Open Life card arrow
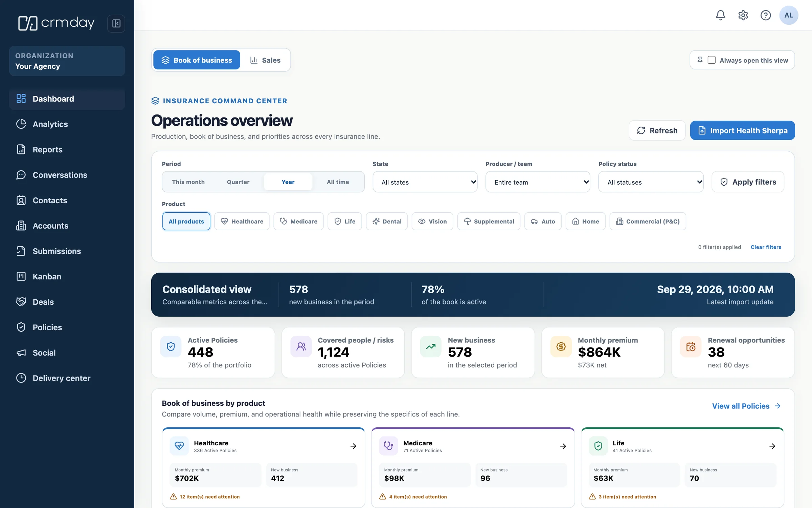 [772, 446]
